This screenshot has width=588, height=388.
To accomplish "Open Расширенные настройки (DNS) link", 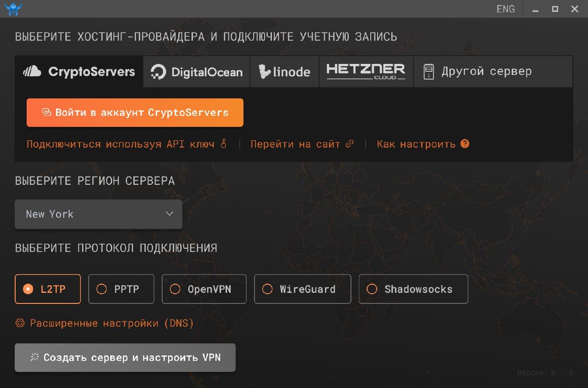I will [104, 323].
